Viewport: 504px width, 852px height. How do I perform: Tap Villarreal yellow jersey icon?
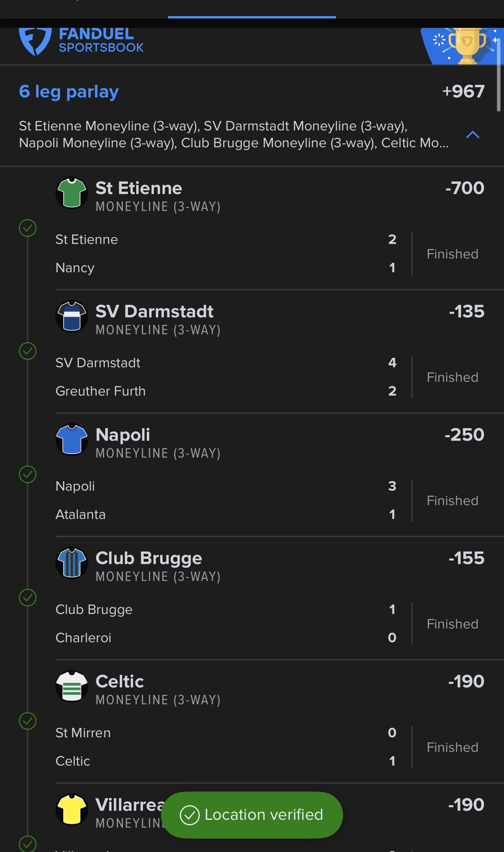[71, 809]
